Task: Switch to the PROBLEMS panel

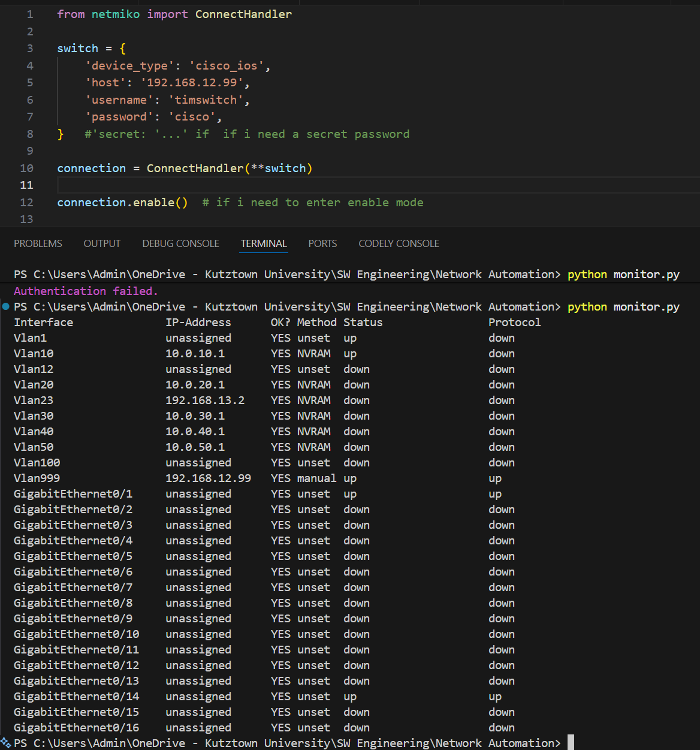Action: coord(38,243)
